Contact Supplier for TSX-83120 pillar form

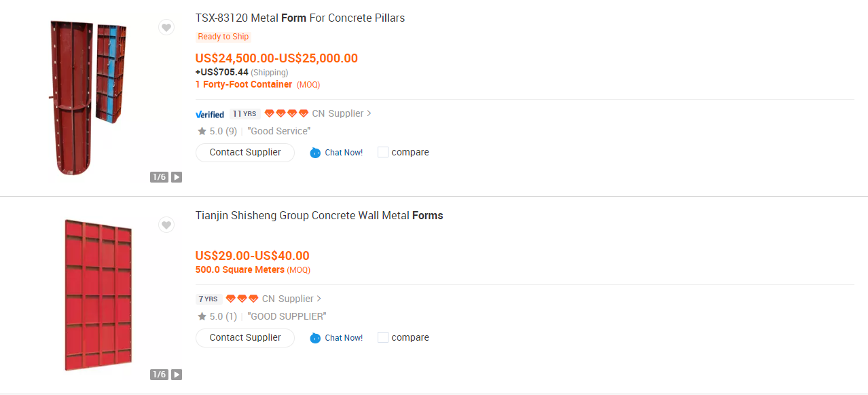point(245,152)
